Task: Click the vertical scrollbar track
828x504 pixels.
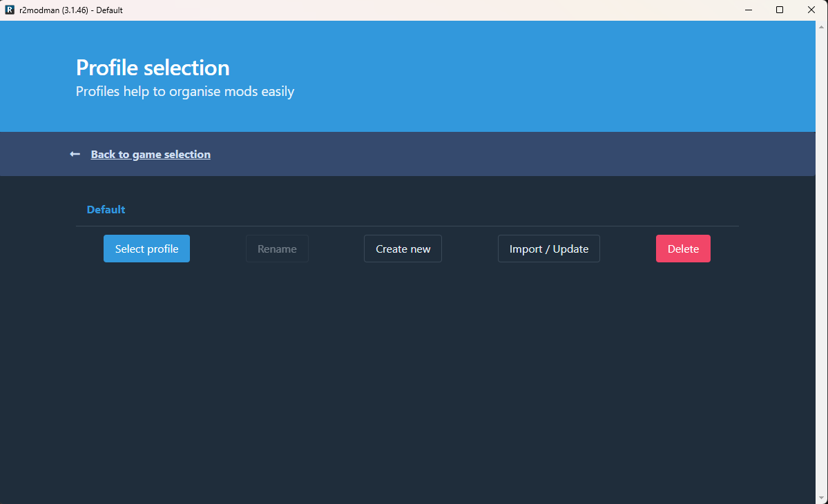Action: pyautogui.click(x=822, y=276)
